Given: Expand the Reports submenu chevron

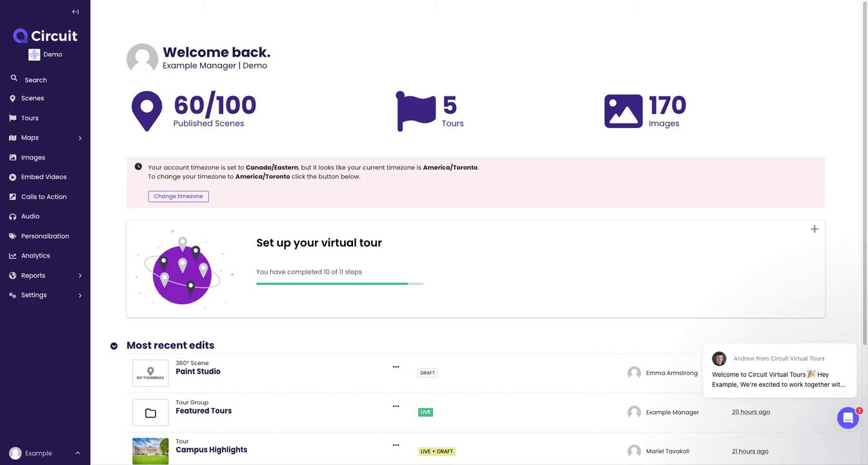Looking at the screenshot, I should [x=80, y=276].
